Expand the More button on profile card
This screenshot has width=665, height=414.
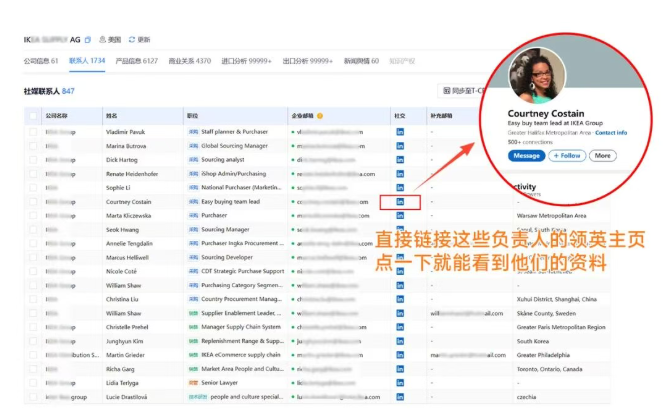(x=602, y=156)
